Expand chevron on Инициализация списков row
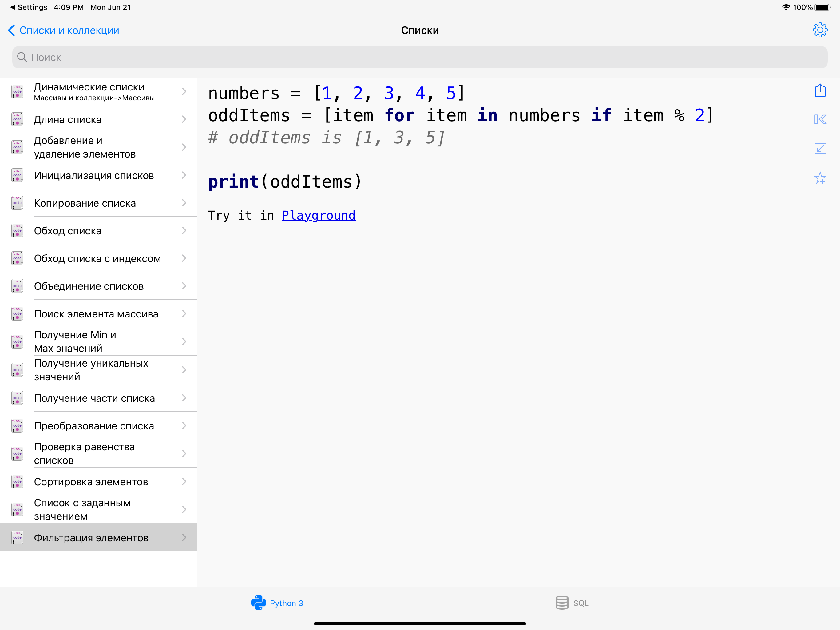 184,175
